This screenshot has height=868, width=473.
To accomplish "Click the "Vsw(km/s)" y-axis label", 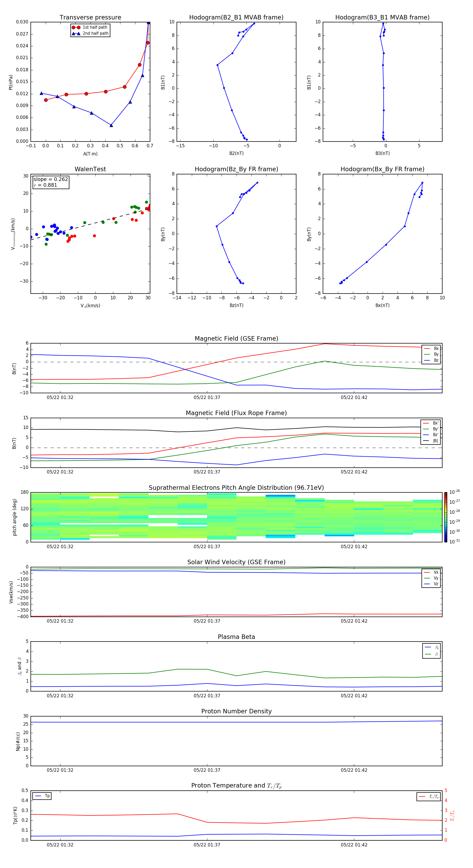I will [11, 592].
